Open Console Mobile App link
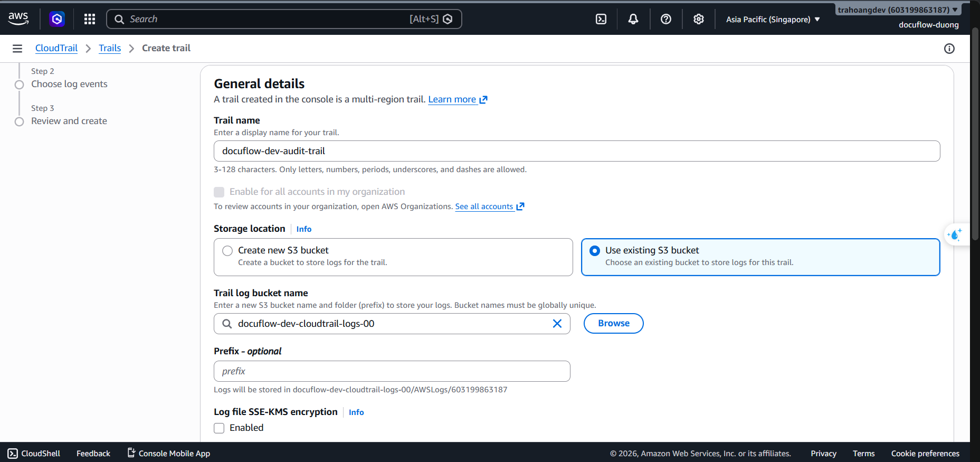The width and height of the screenshot is (980, 462). (174, 454)
